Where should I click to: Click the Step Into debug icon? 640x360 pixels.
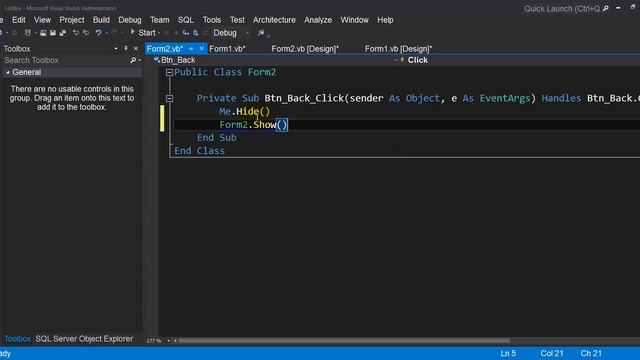point(186,33)
